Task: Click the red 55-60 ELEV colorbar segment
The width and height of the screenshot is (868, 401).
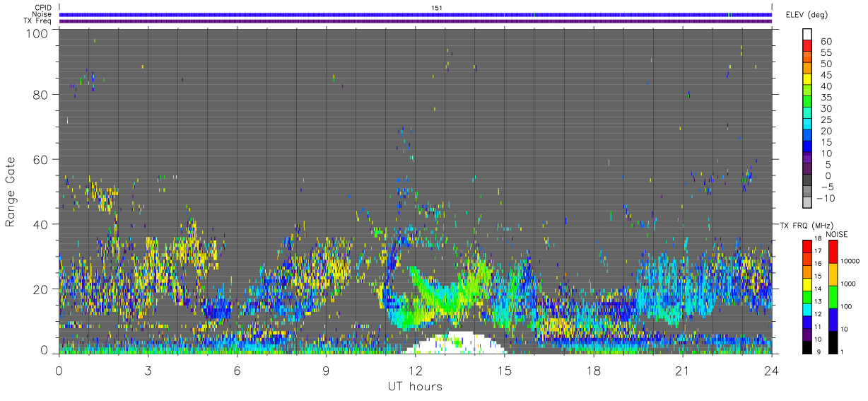Action: 807,46
